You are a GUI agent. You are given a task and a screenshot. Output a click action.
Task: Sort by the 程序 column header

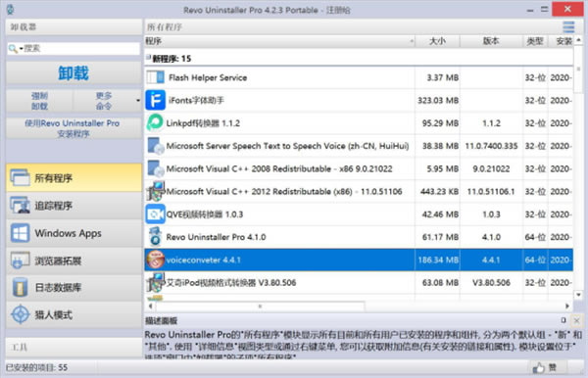(x=279, y=41)
